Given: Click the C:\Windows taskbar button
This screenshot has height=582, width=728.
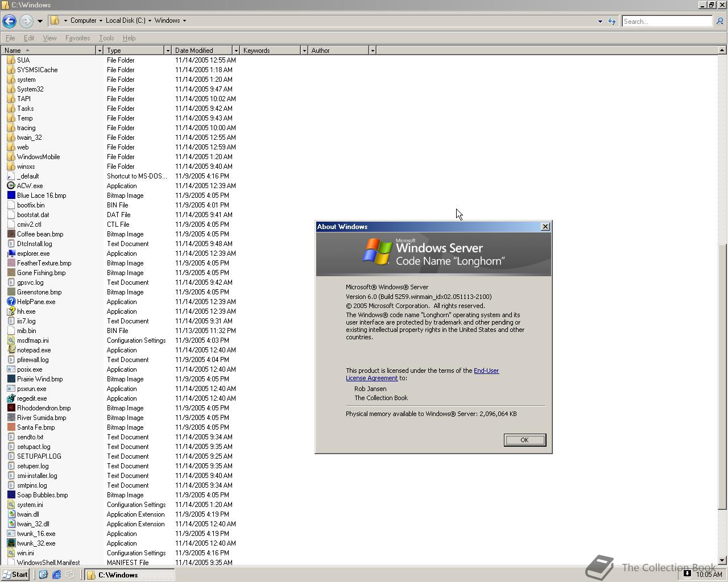Looking at the screenshot, I should (x=130, y=575).
